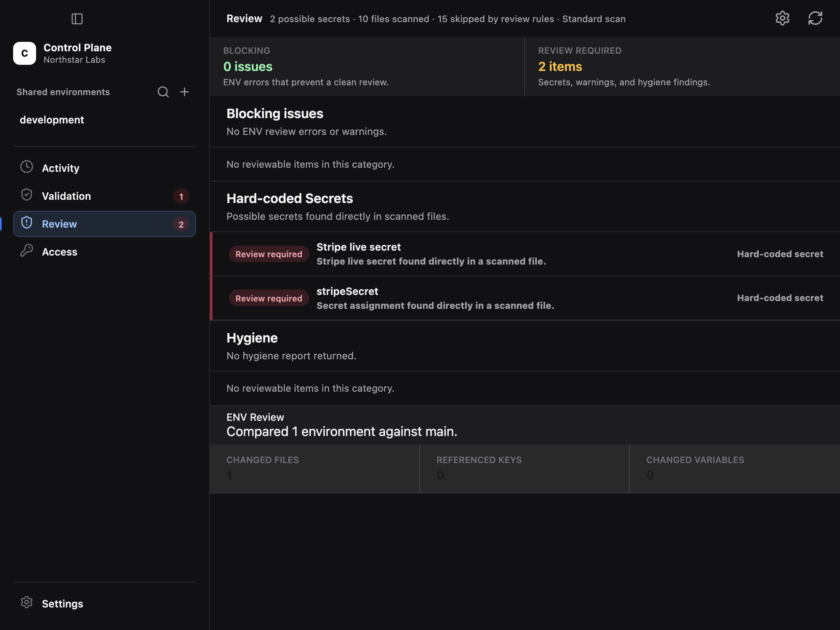The height and width of the screenshot is (630, 840).
Task: Open review settings via the top gear icon
Action: point(783,18)
